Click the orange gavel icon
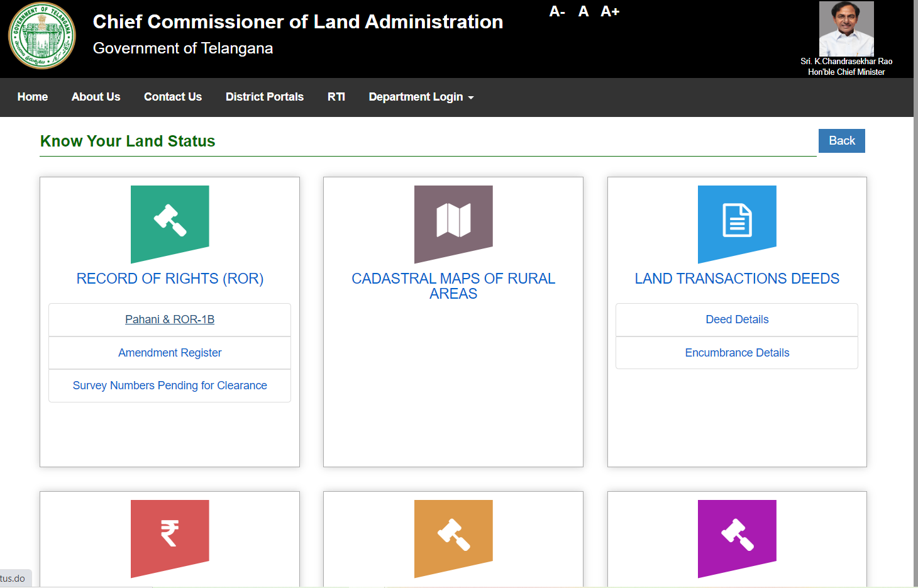Viewport: 918px width, 588px height. tap(453, 535)
